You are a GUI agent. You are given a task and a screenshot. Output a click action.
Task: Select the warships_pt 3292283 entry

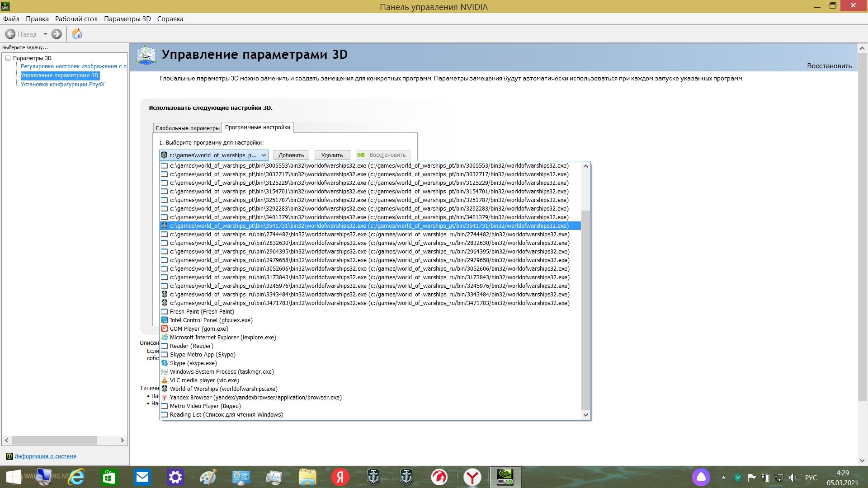pyautogui.click(x=371, y=209)
